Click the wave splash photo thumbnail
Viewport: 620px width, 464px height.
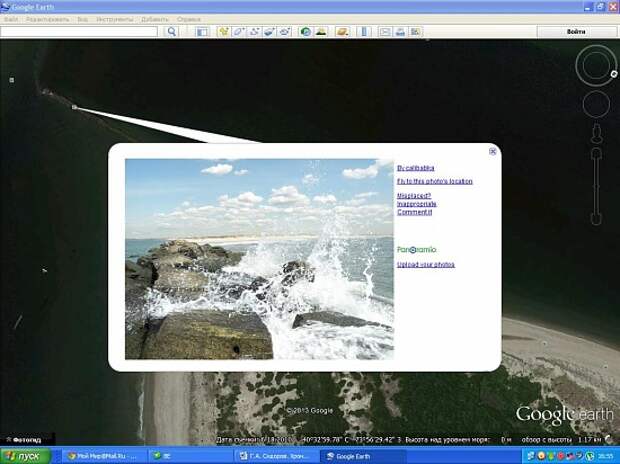[x=259, y=259]
